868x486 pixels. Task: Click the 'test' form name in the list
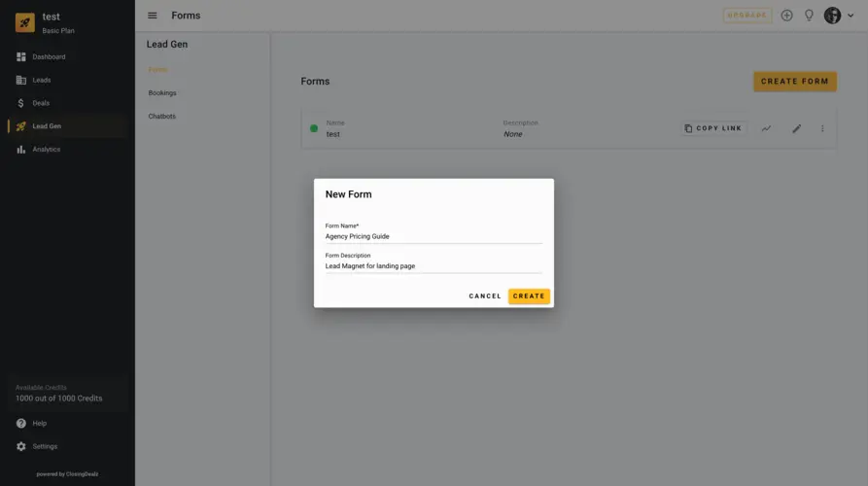(x=332, y=134)
